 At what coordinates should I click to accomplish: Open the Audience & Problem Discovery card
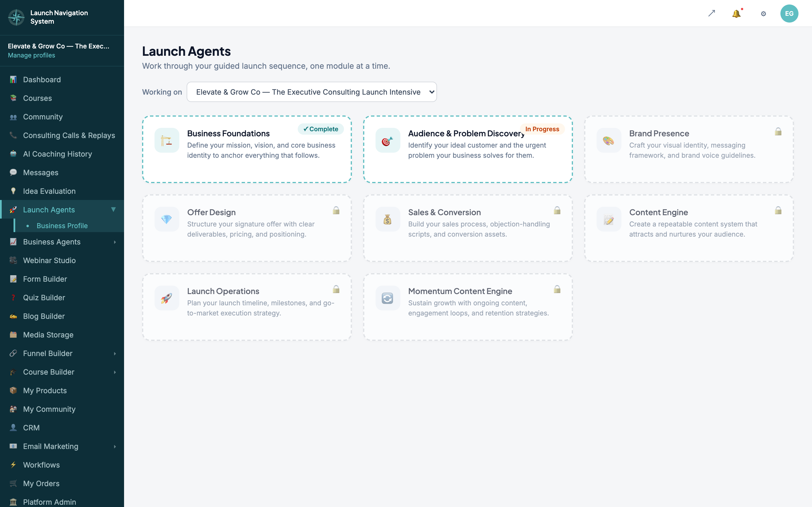coord(468,149)
